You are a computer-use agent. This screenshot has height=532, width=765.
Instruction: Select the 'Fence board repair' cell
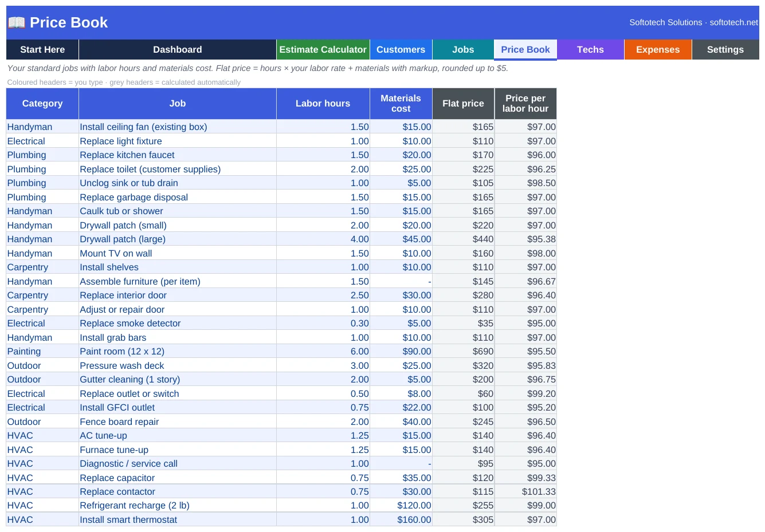(178, 421)
